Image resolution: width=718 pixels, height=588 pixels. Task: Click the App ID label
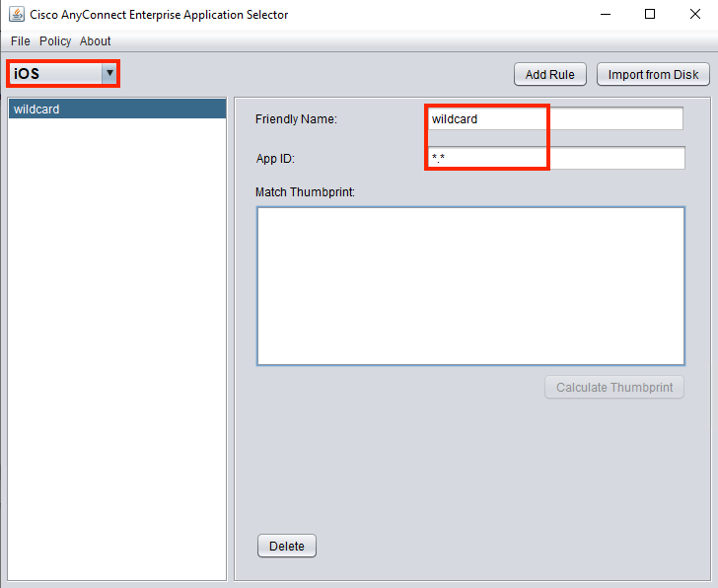(x=275, y=159)
